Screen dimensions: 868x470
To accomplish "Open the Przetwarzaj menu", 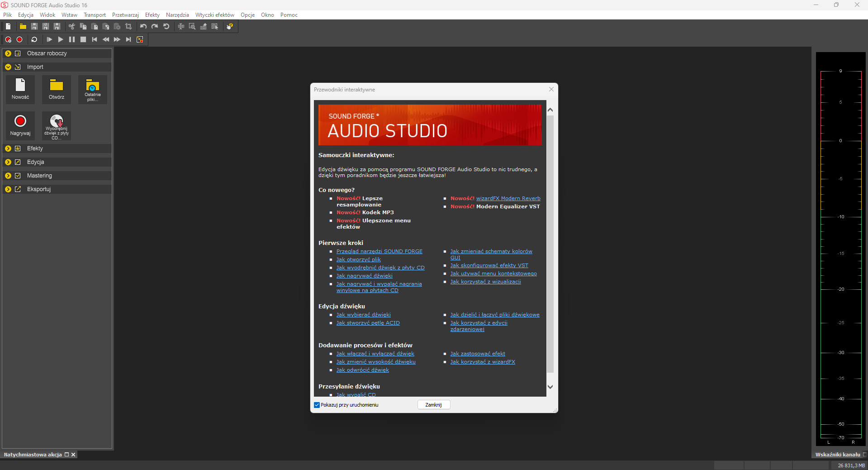I will pos(125,15).
